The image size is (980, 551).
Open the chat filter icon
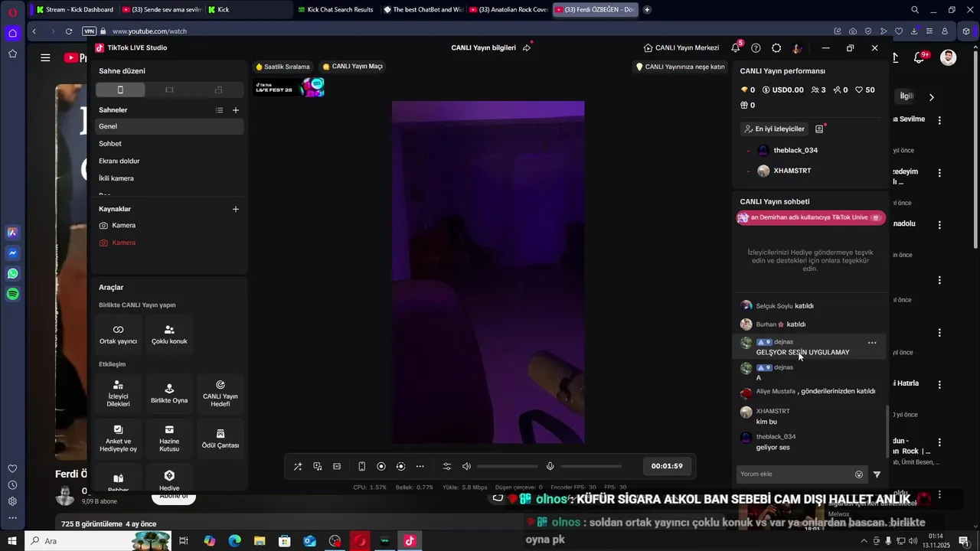tap(877, 474)
